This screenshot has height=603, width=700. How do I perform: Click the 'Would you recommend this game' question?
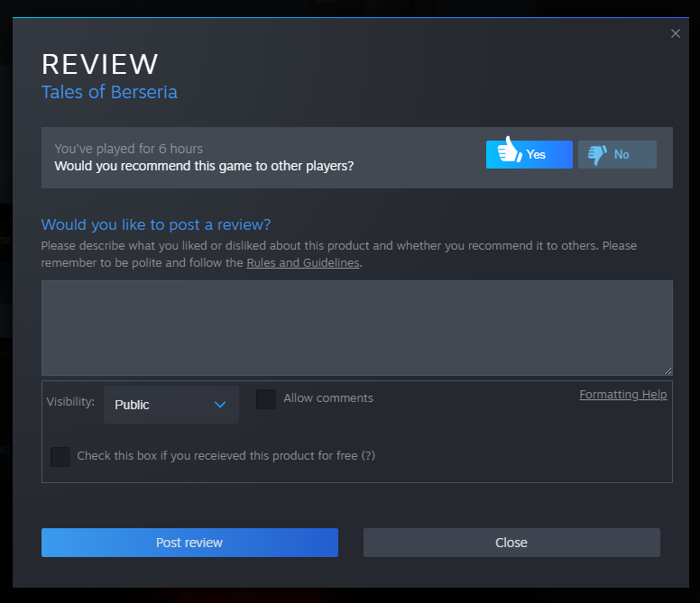[x=204, y=166]
